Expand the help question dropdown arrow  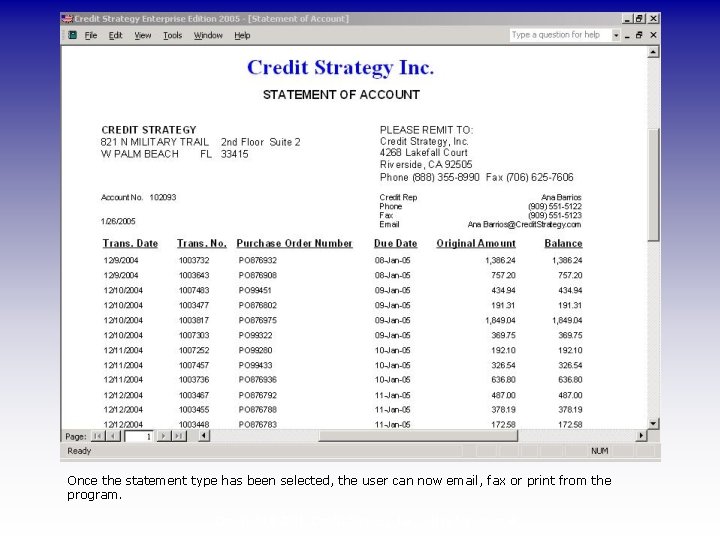(x=616, y=35)
